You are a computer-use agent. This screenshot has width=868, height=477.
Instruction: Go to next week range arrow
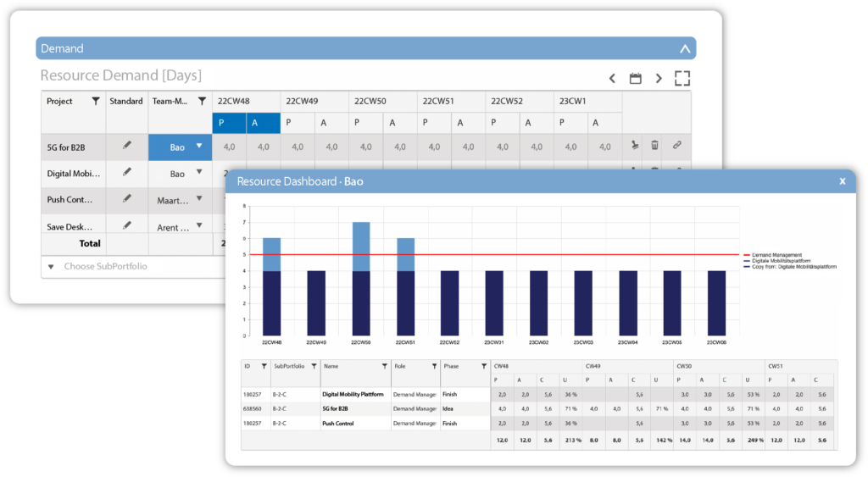659,79
